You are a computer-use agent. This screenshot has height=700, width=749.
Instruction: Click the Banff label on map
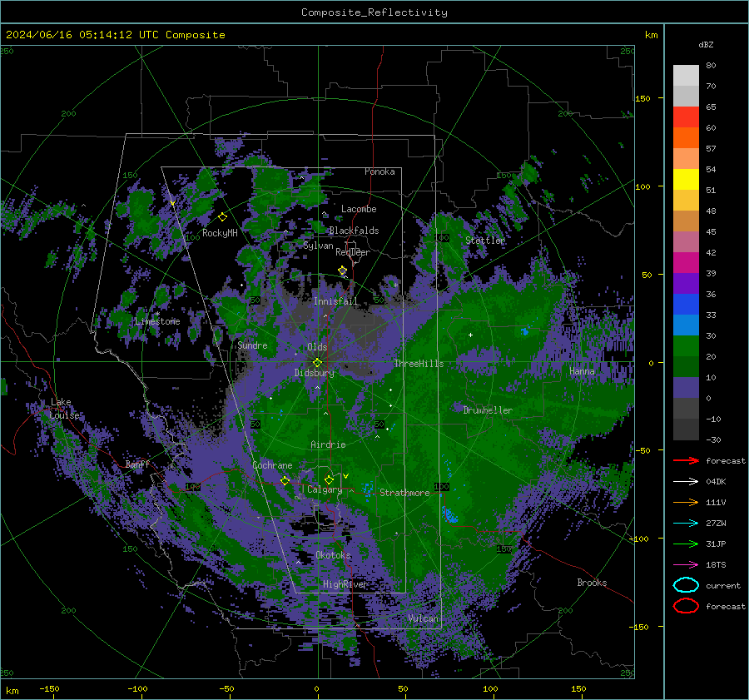pos(137,464)
